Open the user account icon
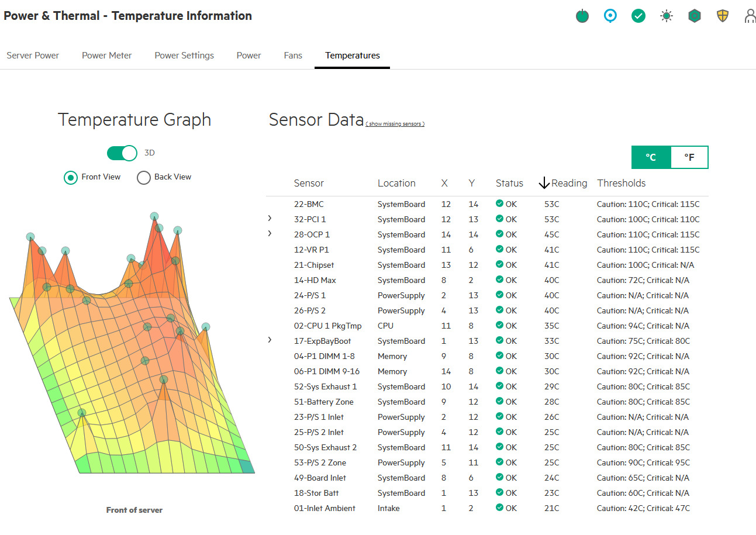Image resolution: width=756 pixels, height=535 pixels. [750, 16]
